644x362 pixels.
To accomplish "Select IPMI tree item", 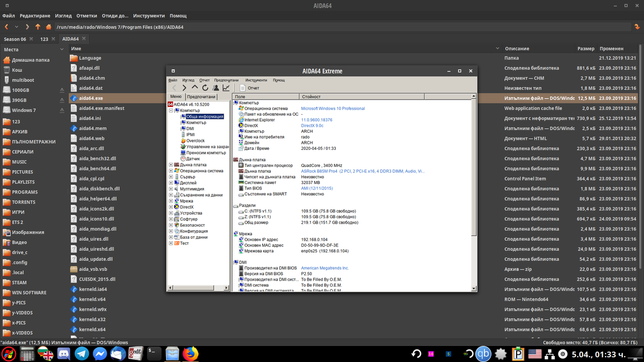I will pyautogui.click(x=191, y=135).
